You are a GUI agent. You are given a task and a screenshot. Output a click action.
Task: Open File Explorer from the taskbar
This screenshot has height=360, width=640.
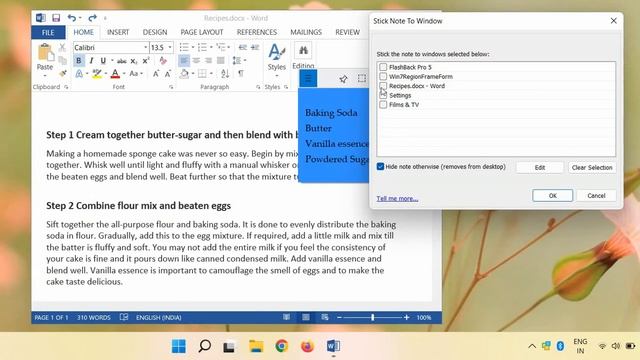(256, 346)
